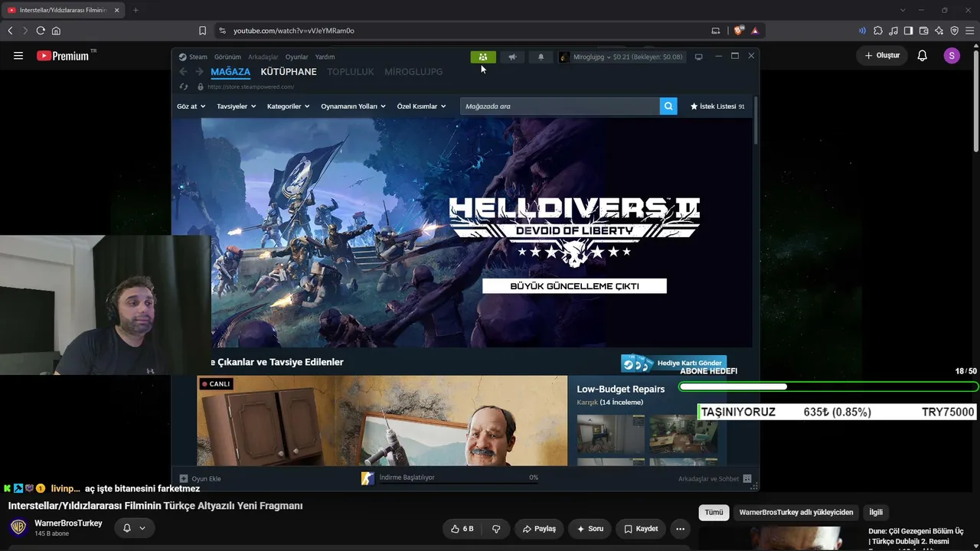Open a new browser tab

coord(136,10)
